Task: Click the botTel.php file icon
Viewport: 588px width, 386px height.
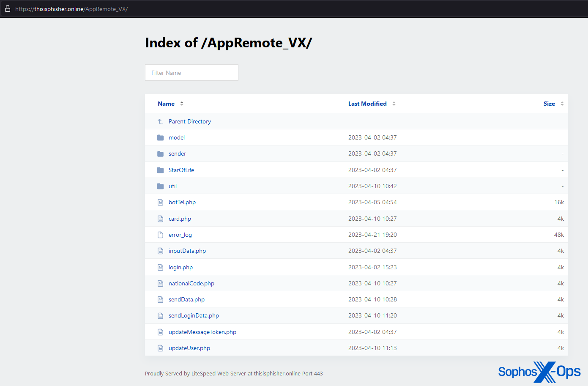Action: (160, 203)
